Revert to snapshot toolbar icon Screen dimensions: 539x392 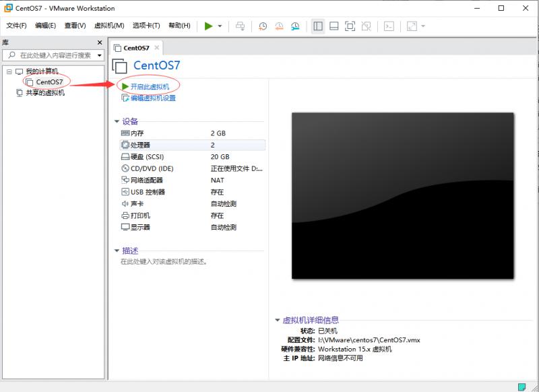[279, 26]
